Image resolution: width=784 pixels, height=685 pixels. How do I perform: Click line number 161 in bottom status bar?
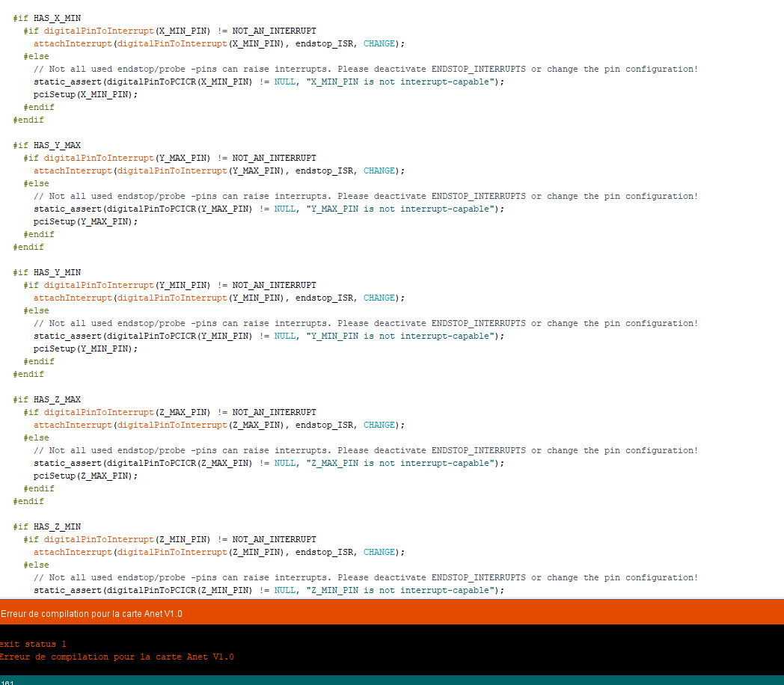[x=7, y=682]
